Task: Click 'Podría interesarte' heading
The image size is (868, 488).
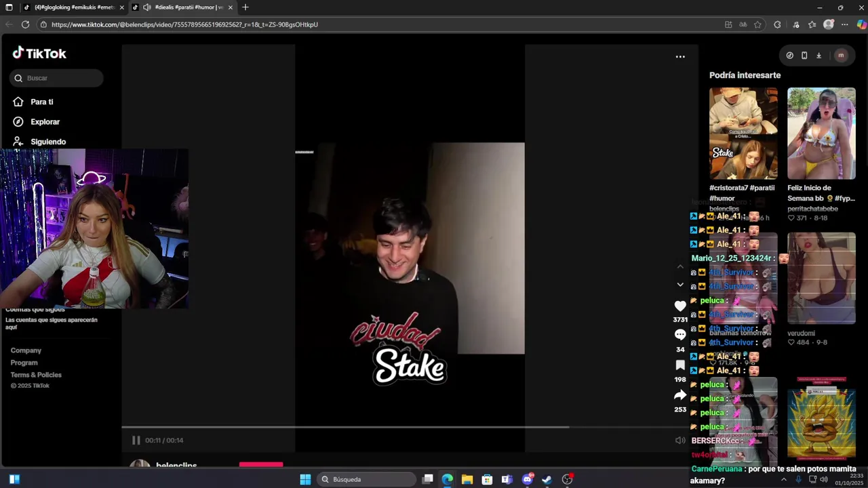Action: pos(745,75)
